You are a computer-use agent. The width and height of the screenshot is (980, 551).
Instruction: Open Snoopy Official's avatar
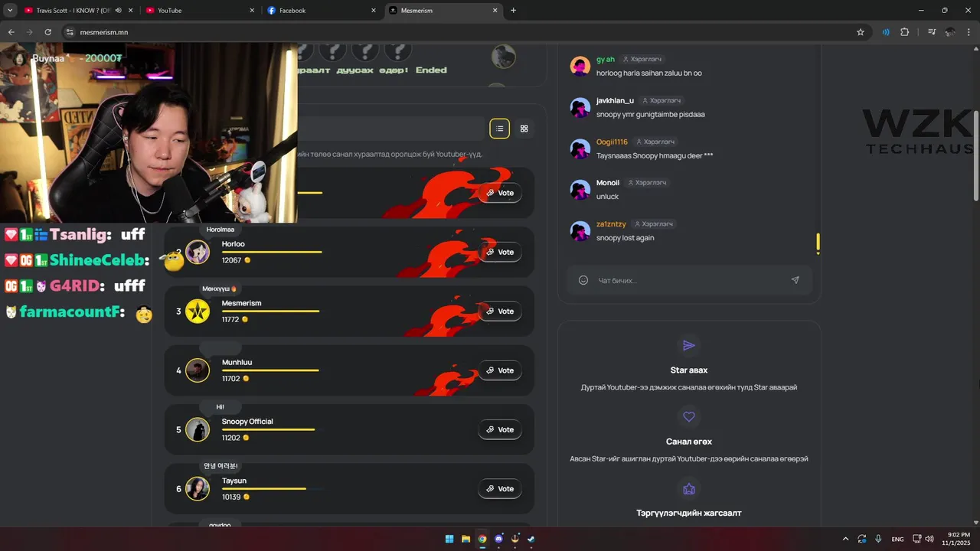pyautogui.click(x=198, y=429)
